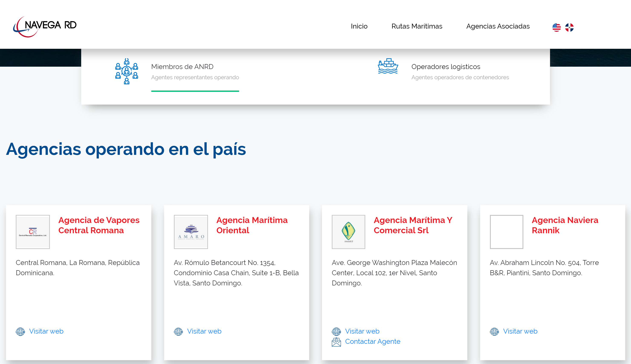The width and height of the screenshot is (631, 364).
Task: Click the AMARO logo thumbnail
Action: tap(191, 232)
